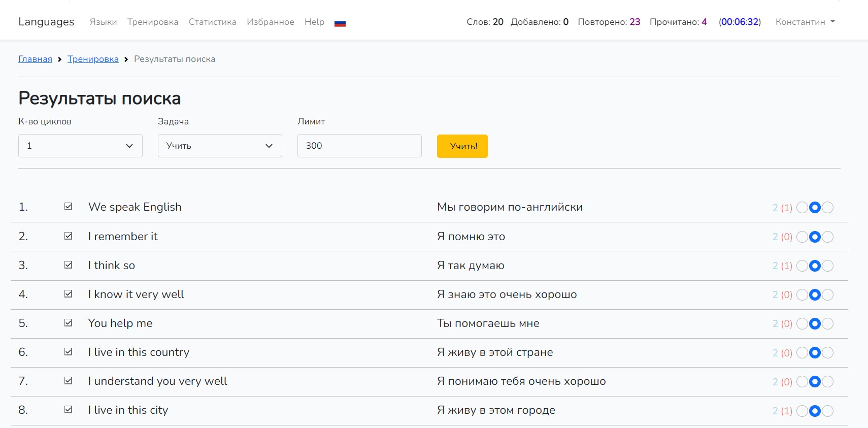Open the 'К-во циклов' dropdown
This screenshot has height=428, width=868.
[x=80, y=146]
